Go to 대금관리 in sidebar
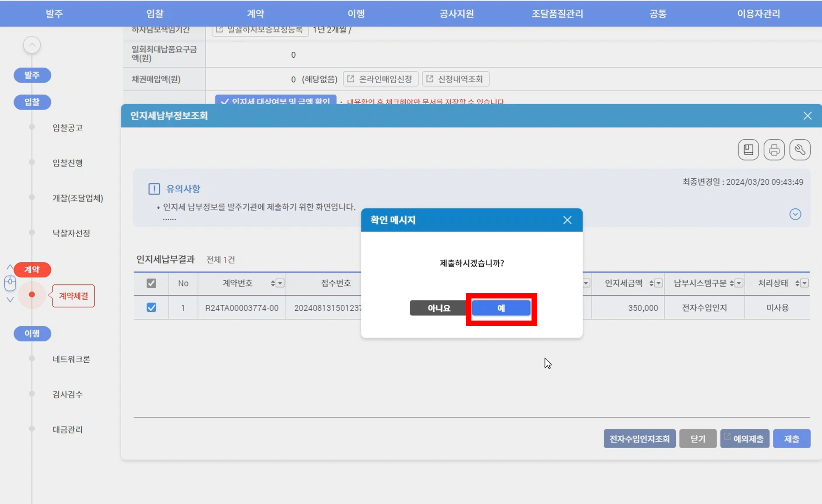Viewport: 822px width, 504px height. click(67, 429)
